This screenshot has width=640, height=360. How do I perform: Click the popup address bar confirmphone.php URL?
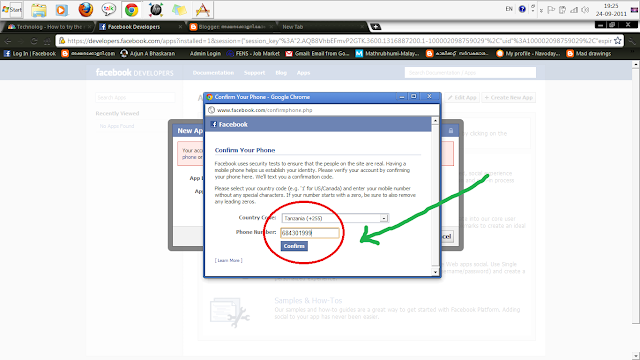pyautogui.click(x=264, y=110)
